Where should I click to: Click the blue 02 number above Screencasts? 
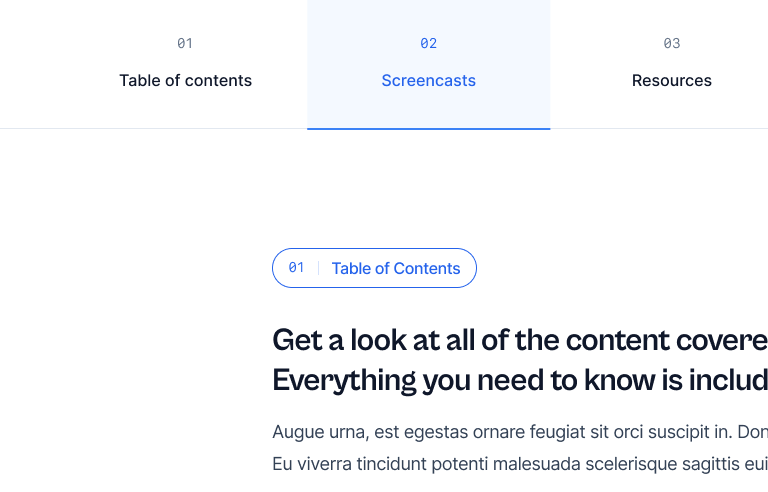[428, 43]
